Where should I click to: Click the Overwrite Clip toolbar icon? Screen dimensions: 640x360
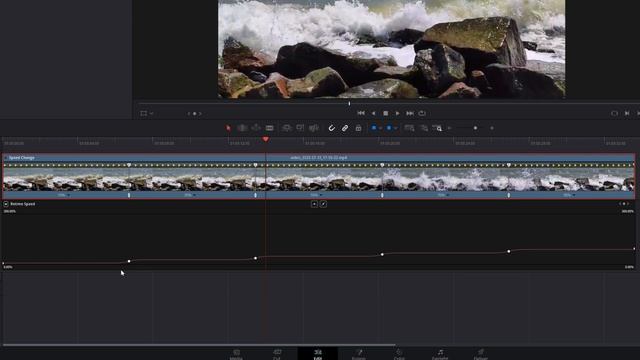(300, 128)
